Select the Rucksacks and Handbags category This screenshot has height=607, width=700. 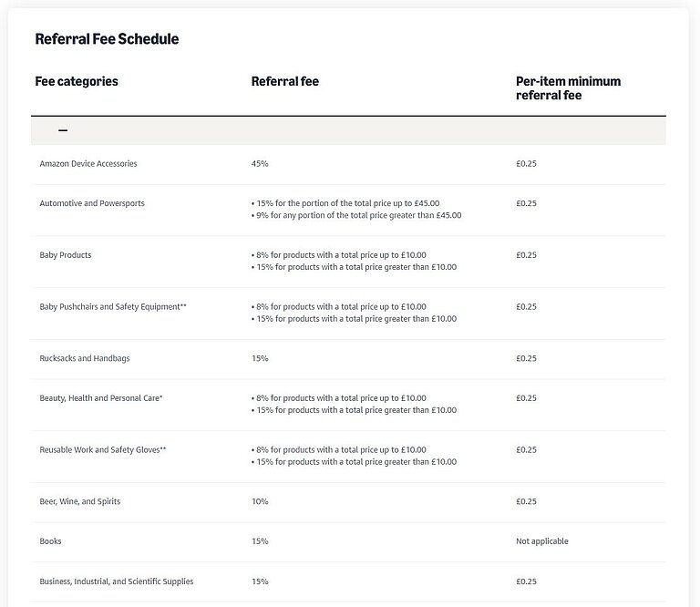(85, 358)
